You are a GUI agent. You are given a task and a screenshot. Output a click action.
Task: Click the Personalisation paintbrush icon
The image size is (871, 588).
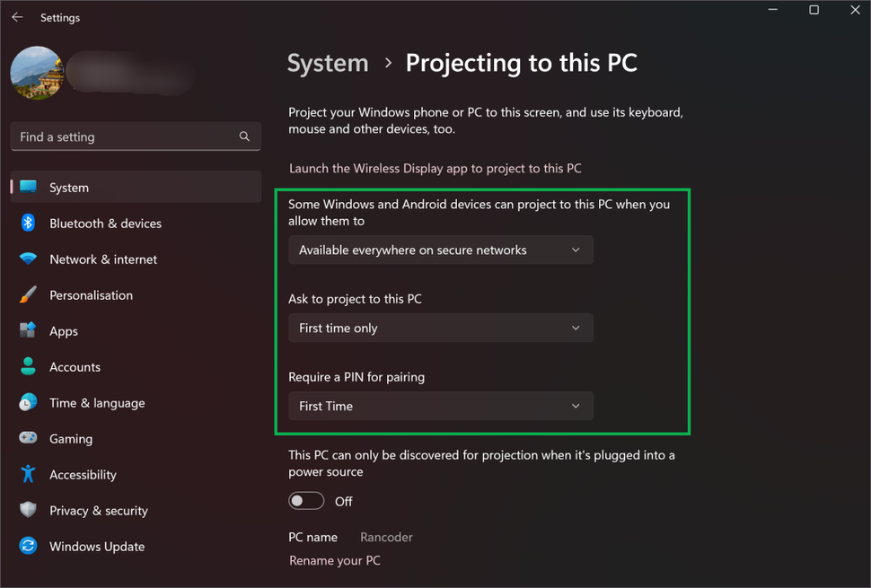tap(26, 294)
